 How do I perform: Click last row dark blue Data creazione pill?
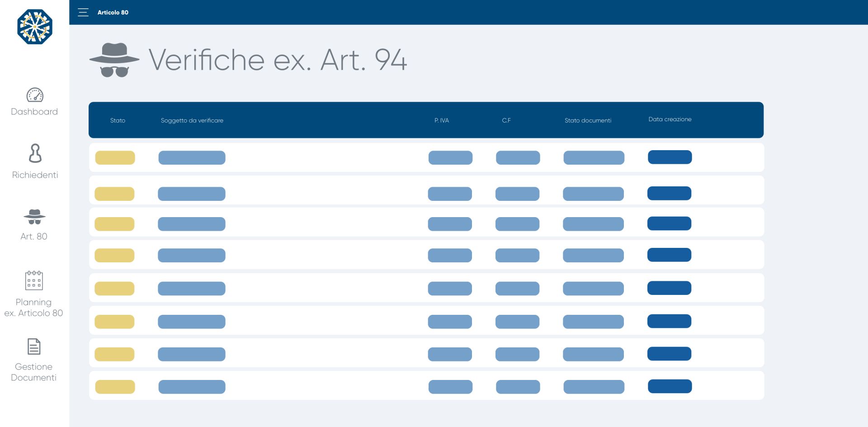click(x=670, y=386)
